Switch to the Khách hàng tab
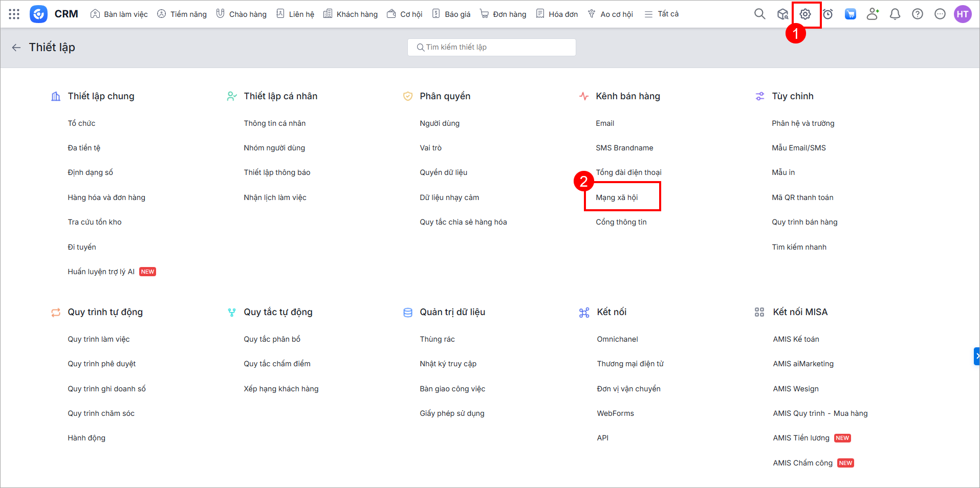980x488 pixels. (x=351, y=14)
